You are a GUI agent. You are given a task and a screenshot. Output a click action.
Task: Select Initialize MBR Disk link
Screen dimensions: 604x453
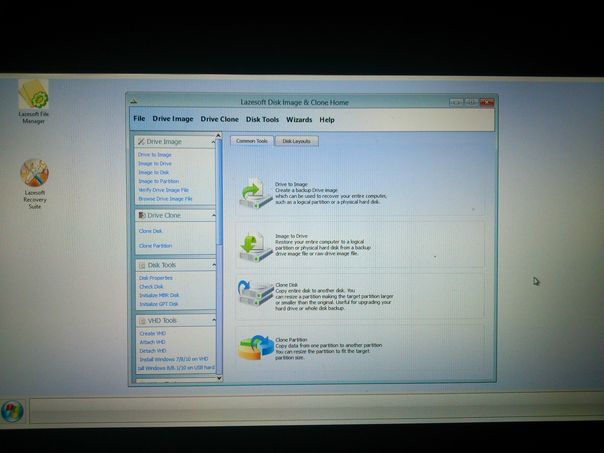[159, 295]
